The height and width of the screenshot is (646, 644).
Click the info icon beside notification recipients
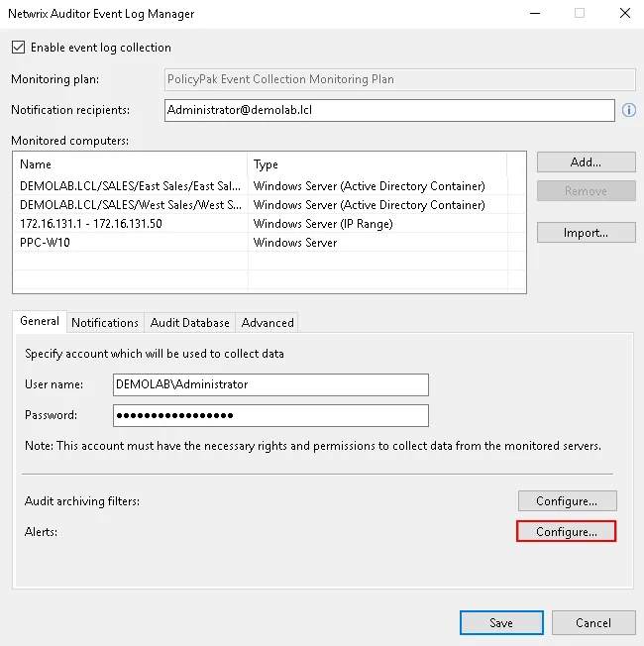point(628,110)
